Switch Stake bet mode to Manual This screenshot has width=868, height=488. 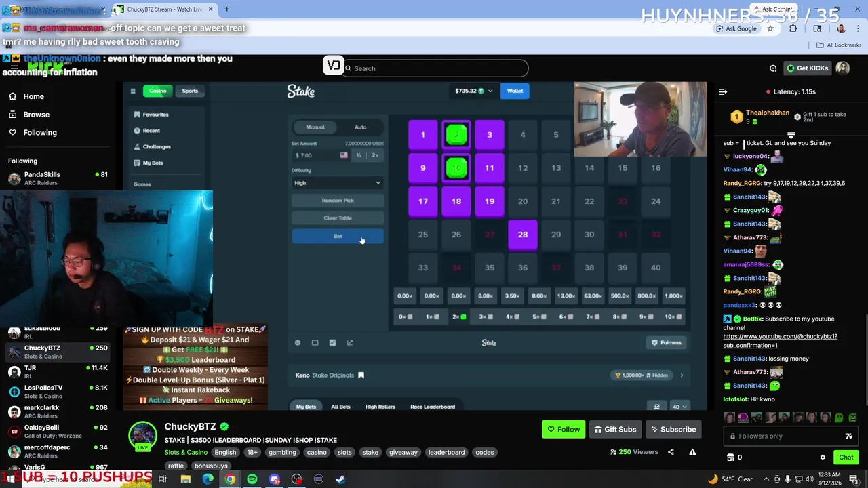point(315,127)
